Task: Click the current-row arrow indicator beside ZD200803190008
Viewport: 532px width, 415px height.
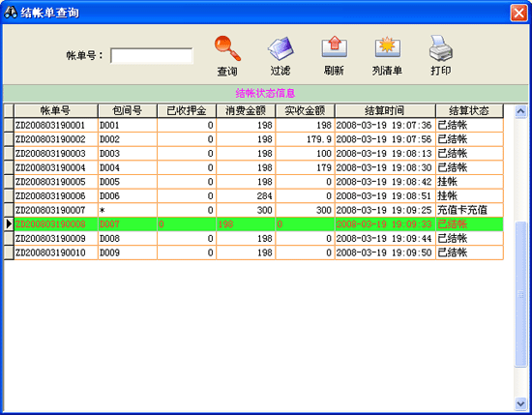Action: click(x=9, y=224)
